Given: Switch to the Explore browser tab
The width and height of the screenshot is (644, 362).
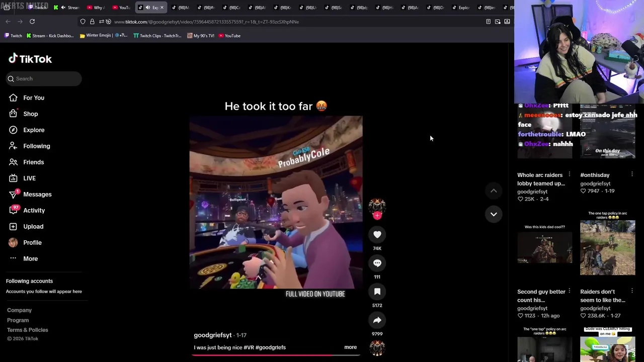Looking at the screenshot, I should tap(461, 8).
